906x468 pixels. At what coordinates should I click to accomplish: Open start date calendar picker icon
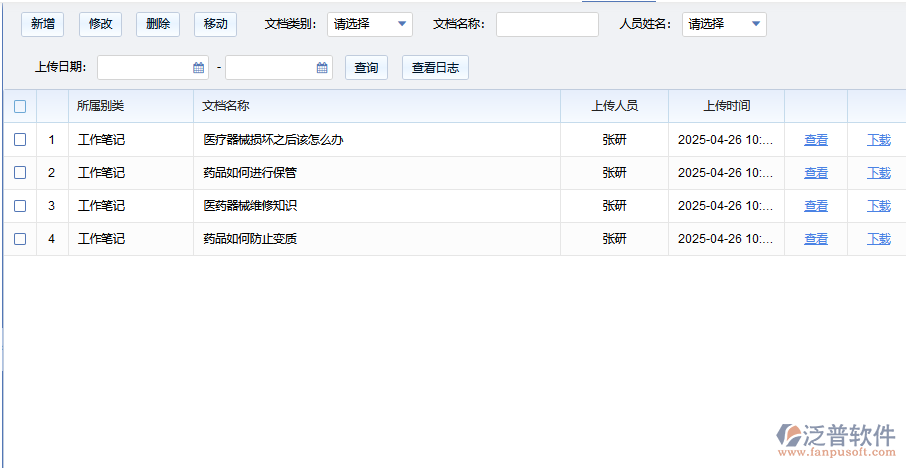click(x=198, y=68)
